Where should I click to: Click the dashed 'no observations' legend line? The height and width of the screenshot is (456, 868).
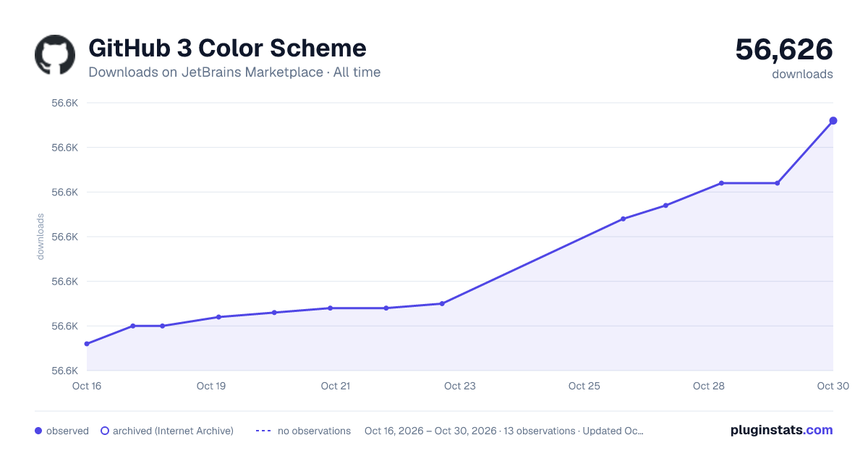[263, 431]
